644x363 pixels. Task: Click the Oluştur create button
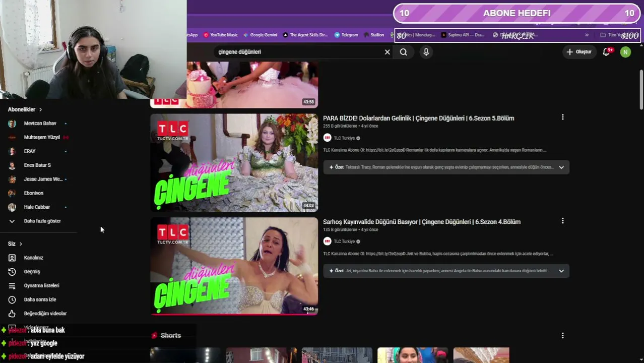578,52
